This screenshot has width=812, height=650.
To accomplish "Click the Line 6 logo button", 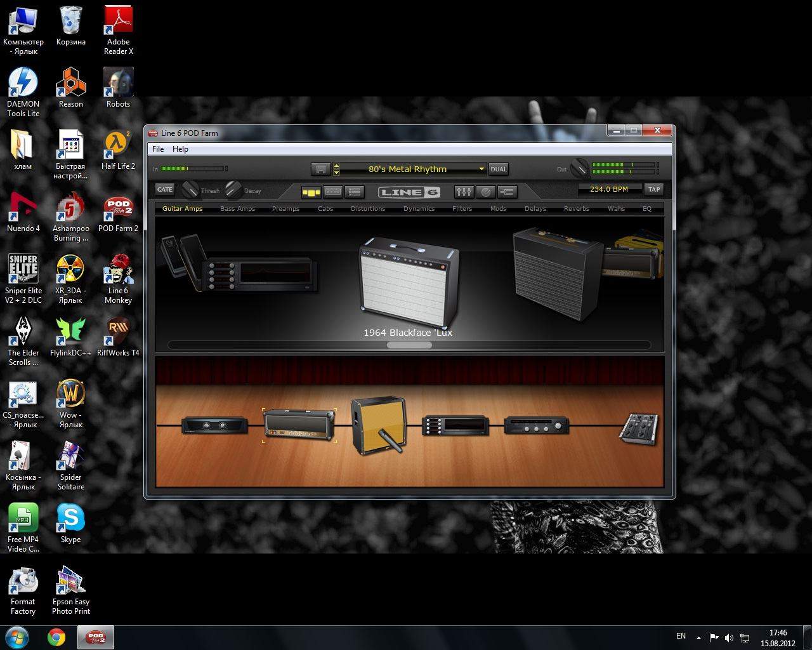I will (409, 192).
